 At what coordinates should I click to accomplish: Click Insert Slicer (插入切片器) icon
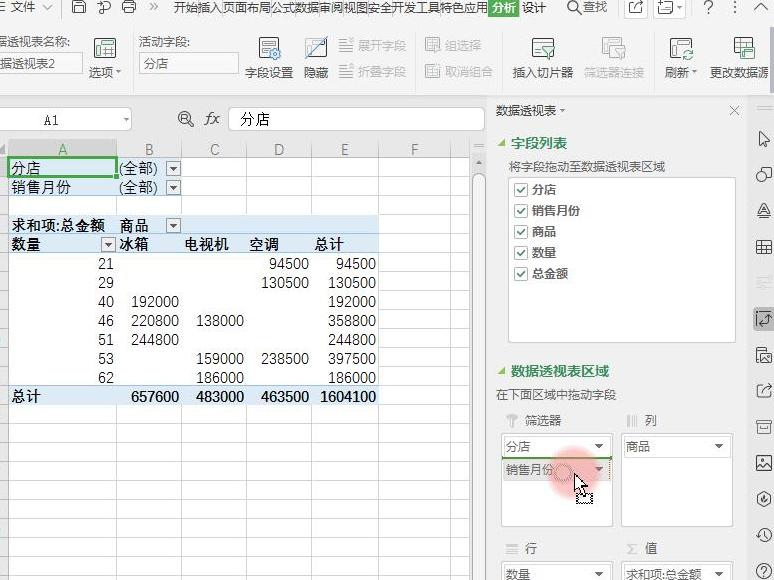tap(543, 49)
